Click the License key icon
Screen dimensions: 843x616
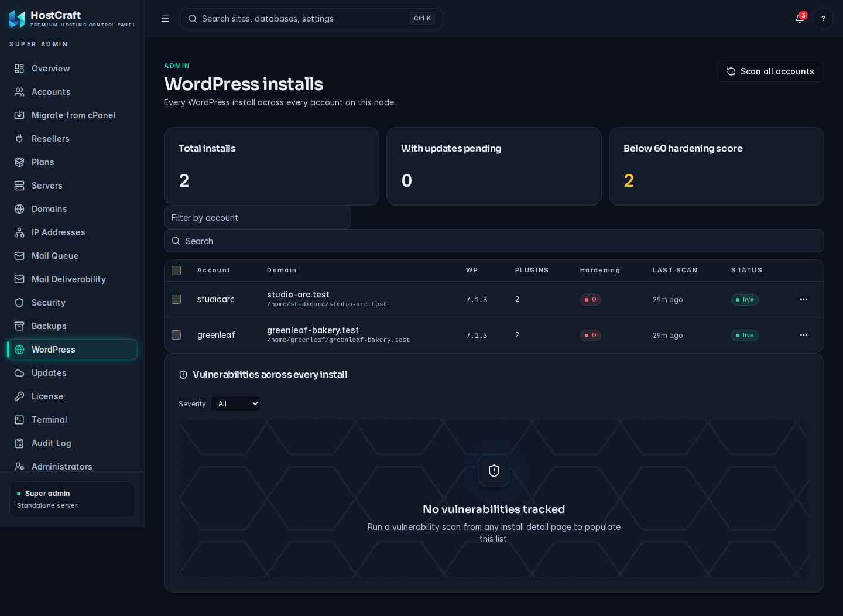[x=19, y=396]
